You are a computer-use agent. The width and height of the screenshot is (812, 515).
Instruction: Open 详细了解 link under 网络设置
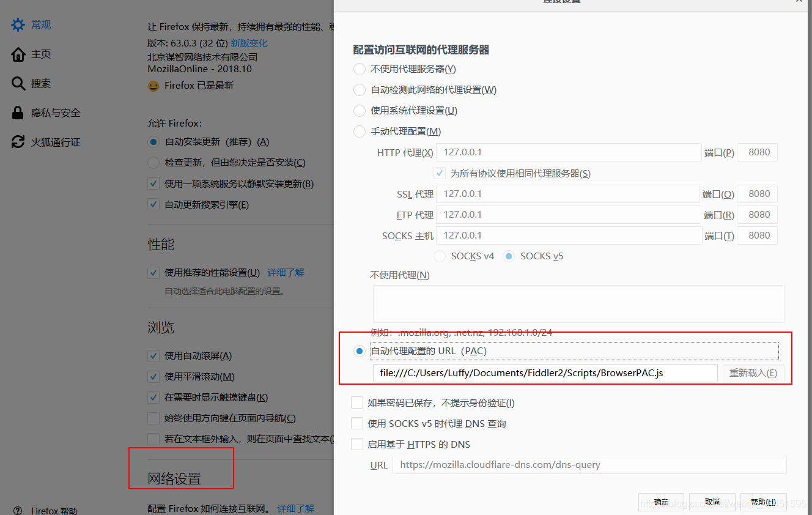tap(295, 509)
